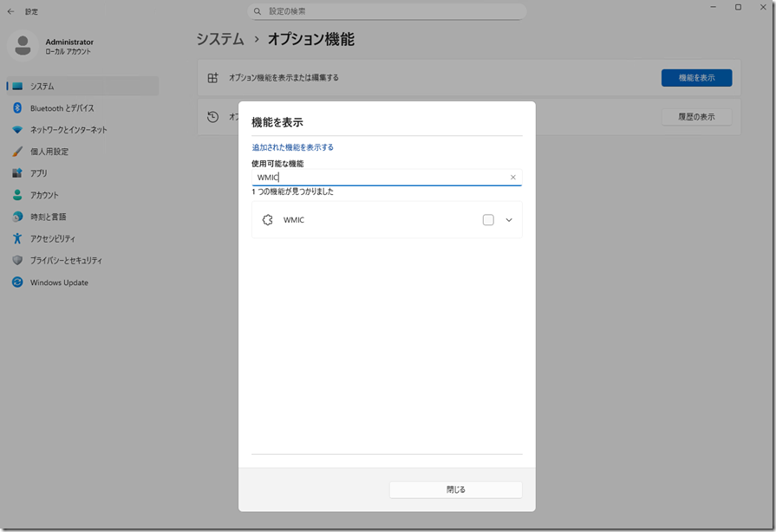Select the アクセシビリティ settings icon

19,238
